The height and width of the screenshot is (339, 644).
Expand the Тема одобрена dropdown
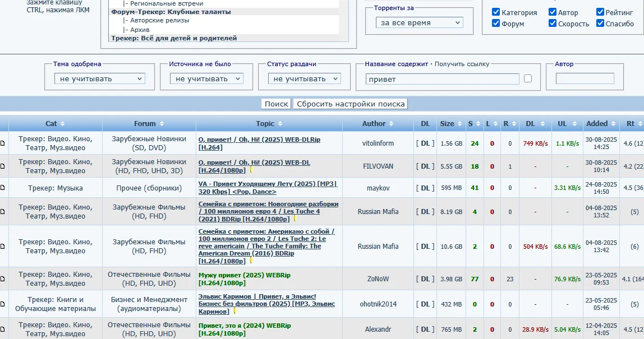tap(100, 79)
